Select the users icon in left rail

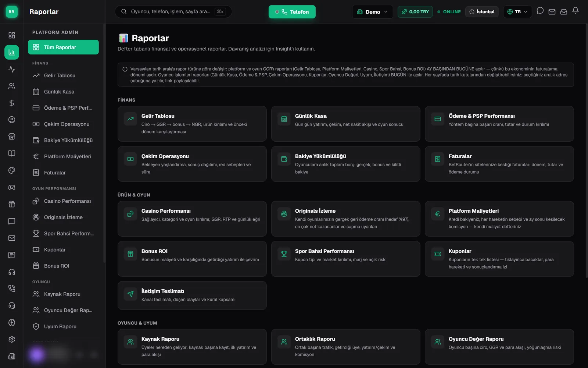coord(12,86)
